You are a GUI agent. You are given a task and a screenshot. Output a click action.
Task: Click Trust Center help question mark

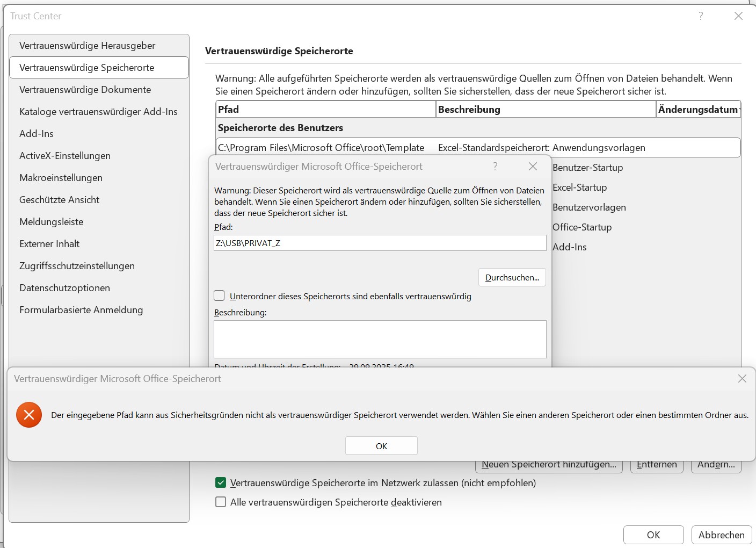point(701,16)
